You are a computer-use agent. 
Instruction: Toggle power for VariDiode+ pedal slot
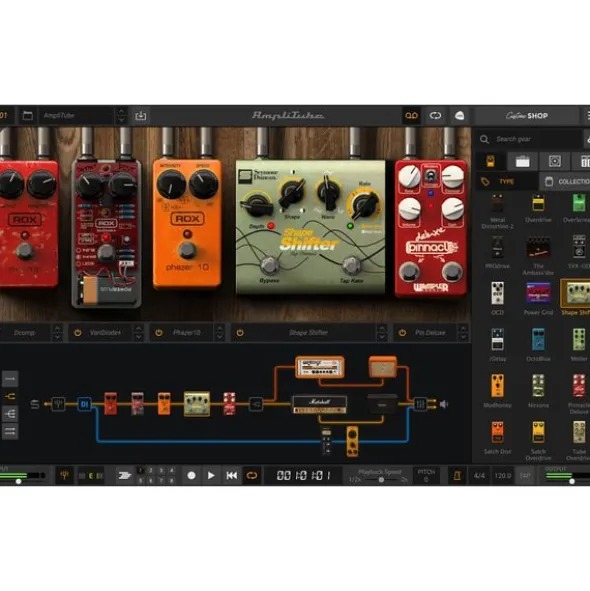tap(78, 333)
